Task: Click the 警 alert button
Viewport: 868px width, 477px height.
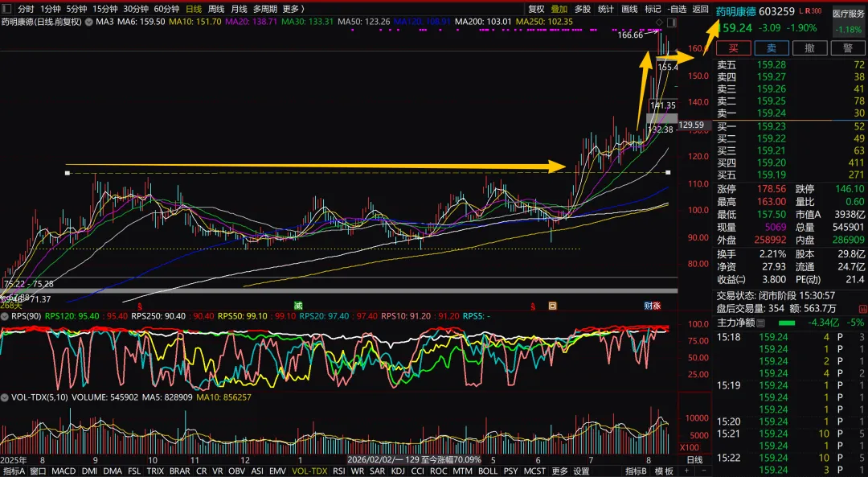Action: coord(847,48)
